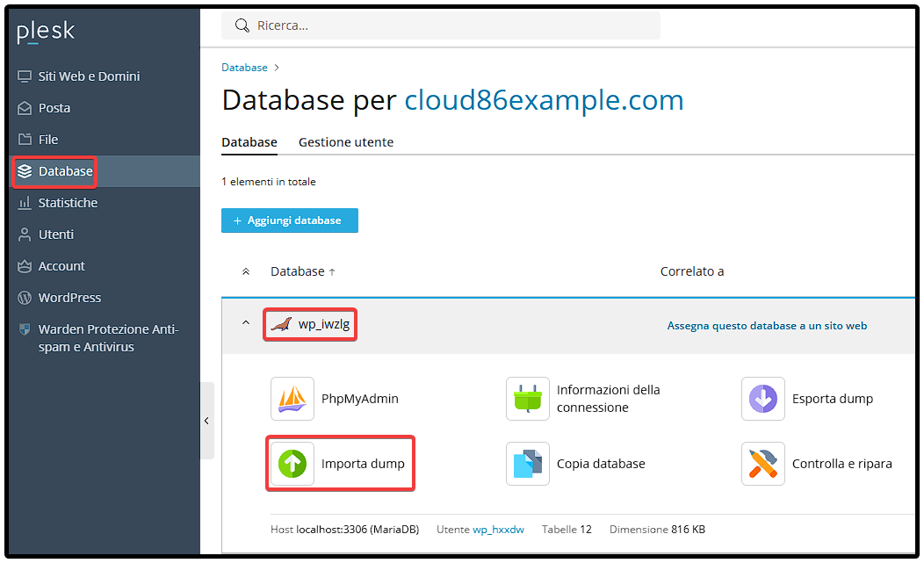Click the Aggiungi database button
This screenshot has width=924, height=563.
(289, 220)
